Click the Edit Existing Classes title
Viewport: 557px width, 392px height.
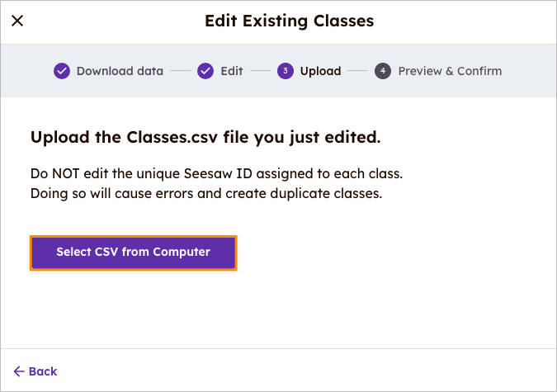(289, 21)
